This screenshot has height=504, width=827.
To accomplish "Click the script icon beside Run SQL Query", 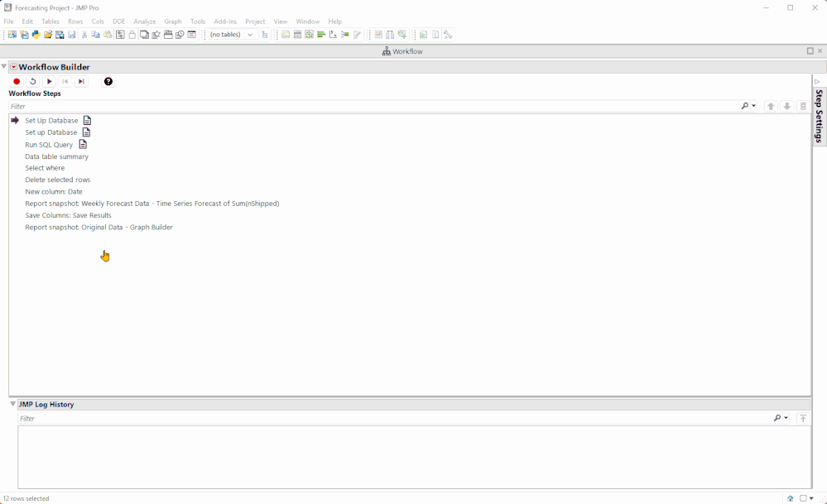I will click(x=84, y=144).
